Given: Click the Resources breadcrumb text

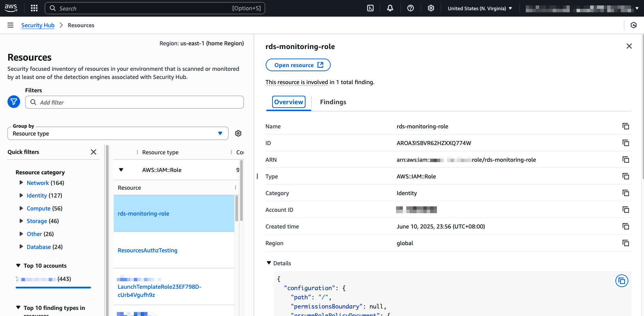Looking at the screenshot, I should (81, 25).
